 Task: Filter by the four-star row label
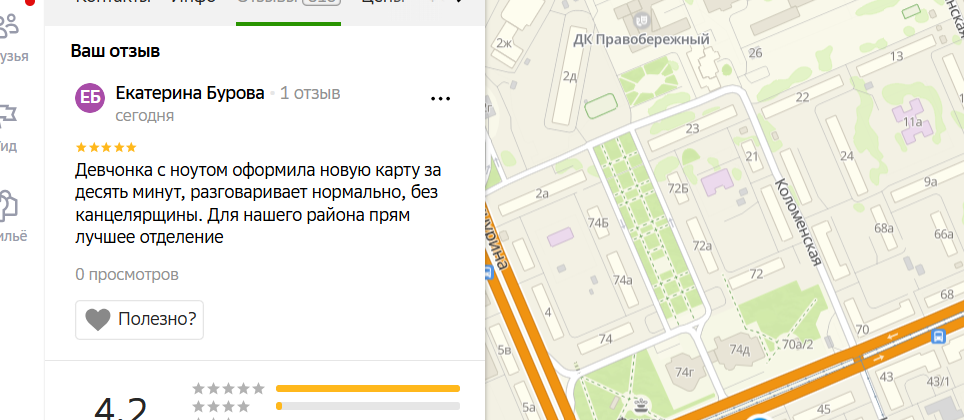221,406
